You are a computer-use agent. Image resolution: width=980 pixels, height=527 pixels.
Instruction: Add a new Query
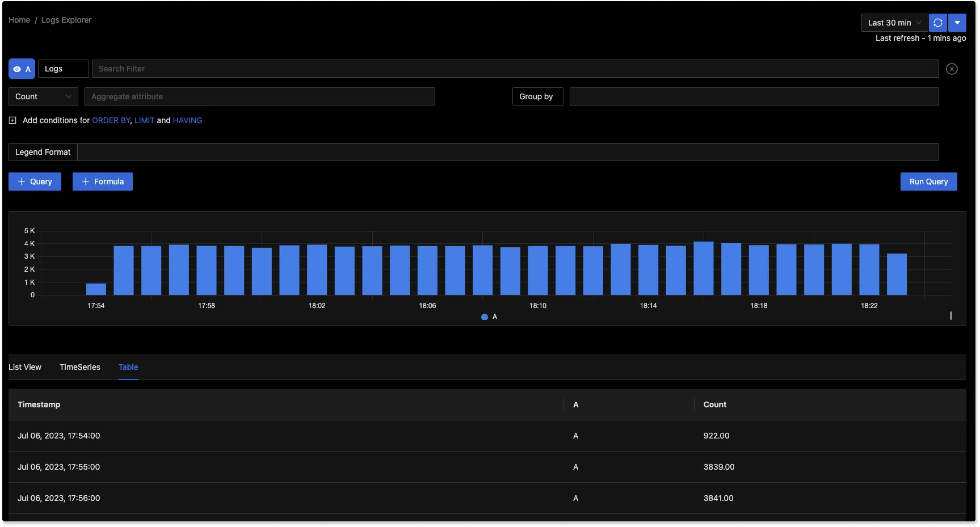35,182
